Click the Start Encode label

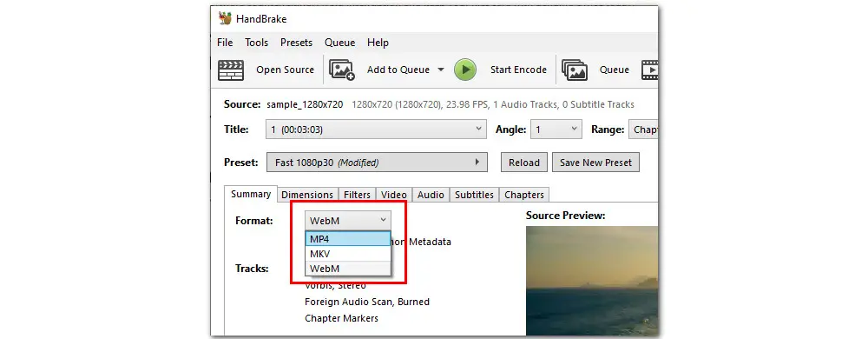tap(519, 70)
